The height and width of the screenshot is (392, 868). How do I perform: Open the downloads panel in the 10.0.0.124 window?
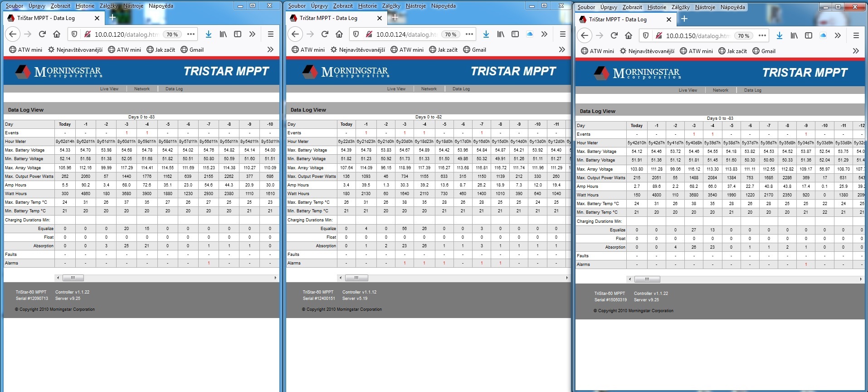(x=486, y=34)
